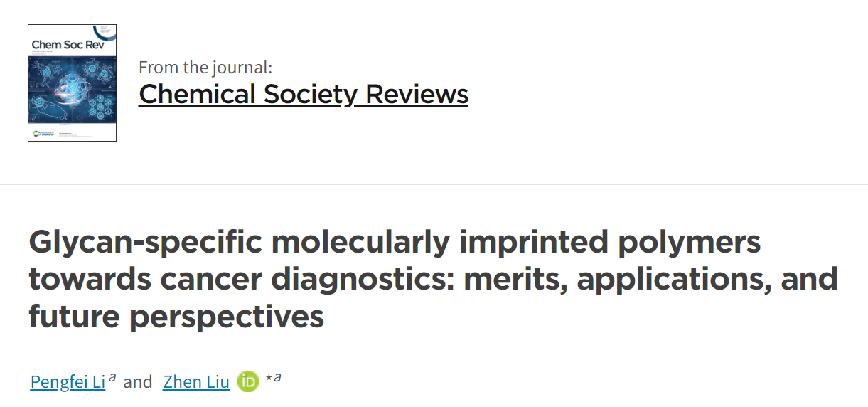
Task: Open author Zhen Liu's profile link
Action: pos(196,382)
